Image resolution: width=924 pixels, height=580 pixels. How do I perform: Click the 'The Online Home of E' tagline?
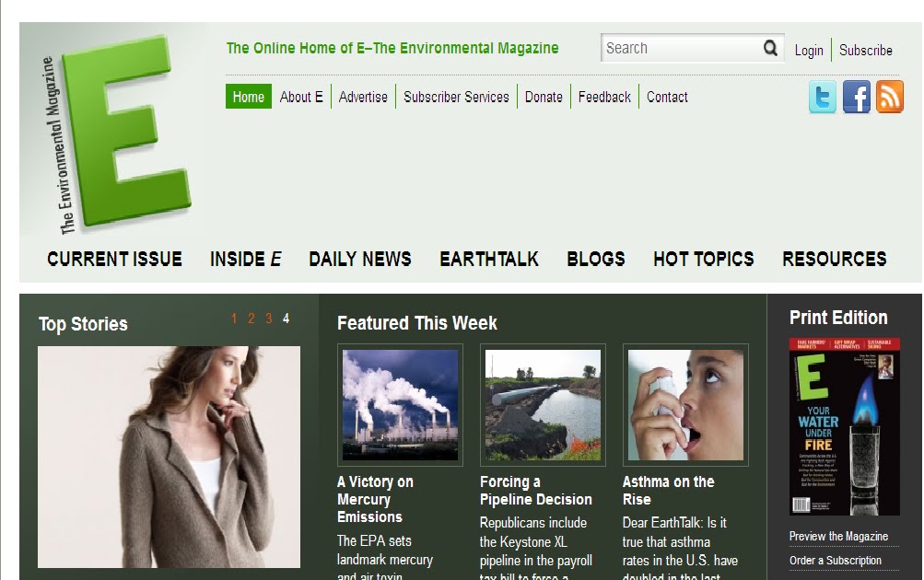(x=392, y=48)
